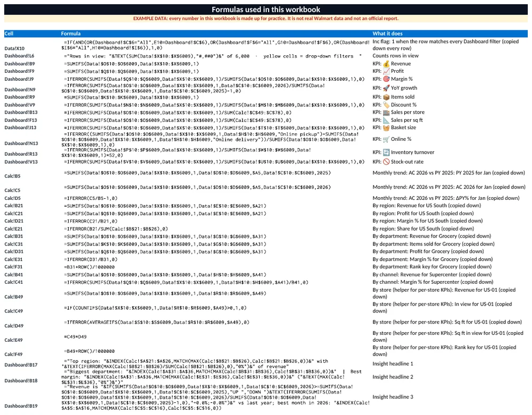Image resolution: width=532 pixels, height=415 pixels.
Task: Click the formula '=IFERROR(C5/B5-1,0)'
Action: 90,198
